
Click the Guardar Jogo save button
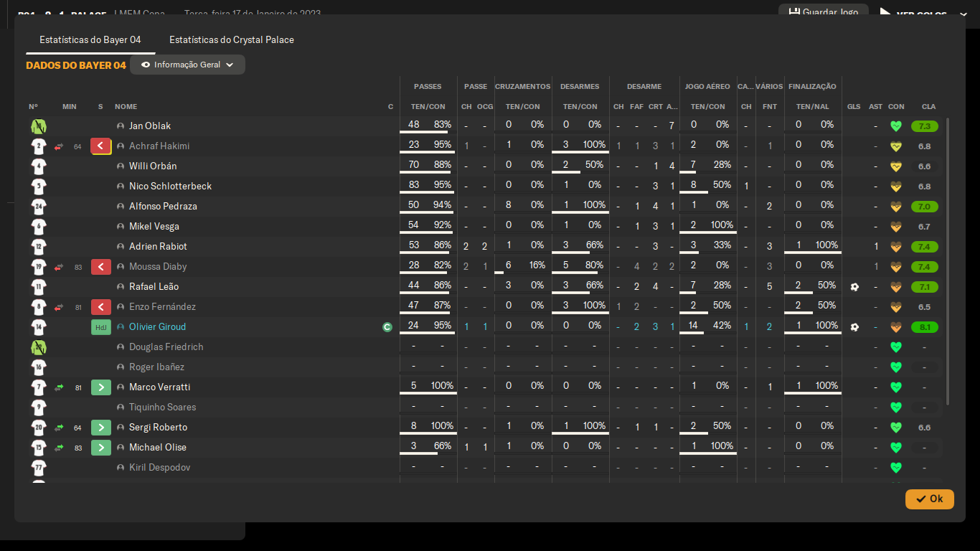(x=824, y=12)
